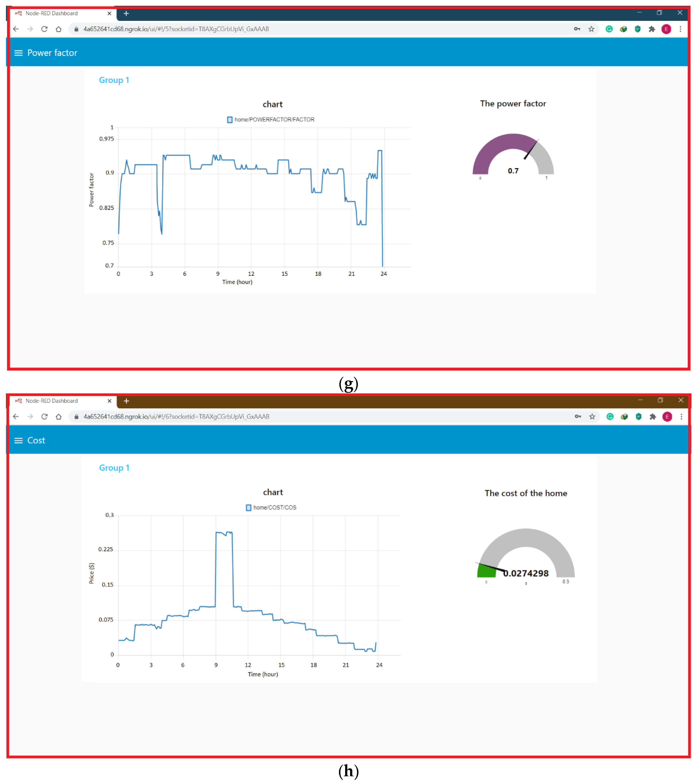Click the Group 1 heading on Cost page
Screen dimensions: 698x784
tap(114, 468)
